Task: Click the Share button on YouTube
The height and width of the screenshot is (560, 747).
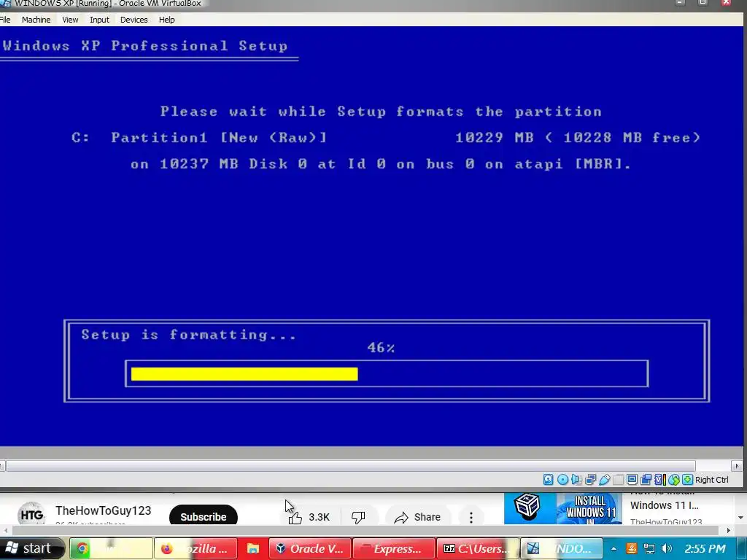Action: [417, 517]
